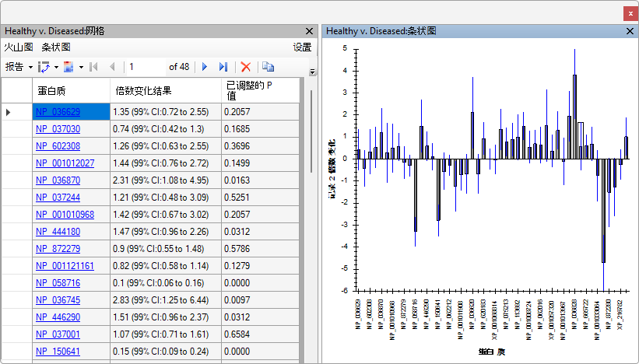
Task: Click the copy icon in the grid toolbar
Action: point(268,67)
